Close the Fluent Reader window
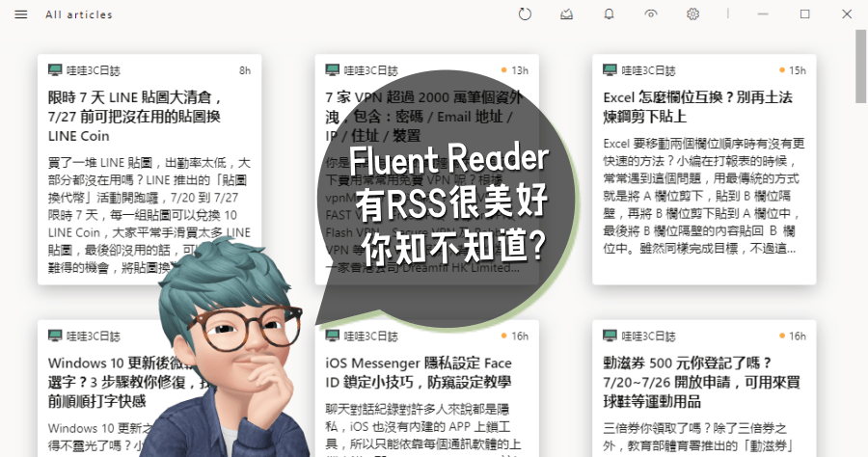 click(847, 14)
